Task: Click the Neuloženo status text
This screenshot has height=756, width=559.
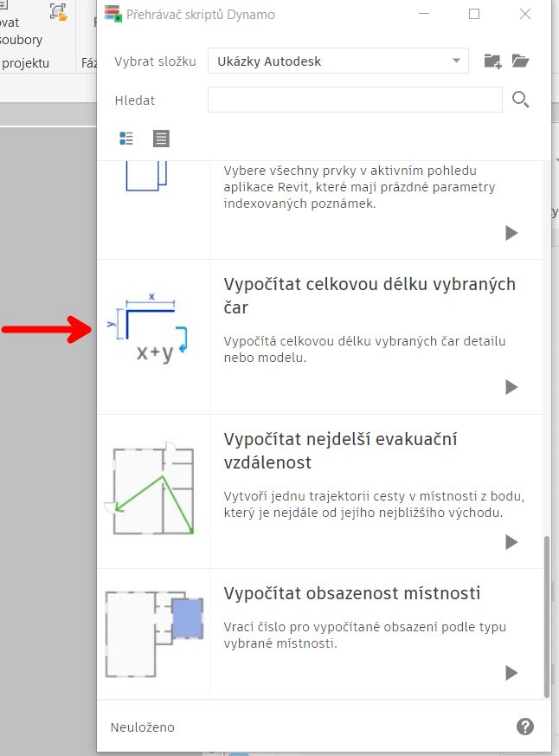Action: [x=142, y=727]
